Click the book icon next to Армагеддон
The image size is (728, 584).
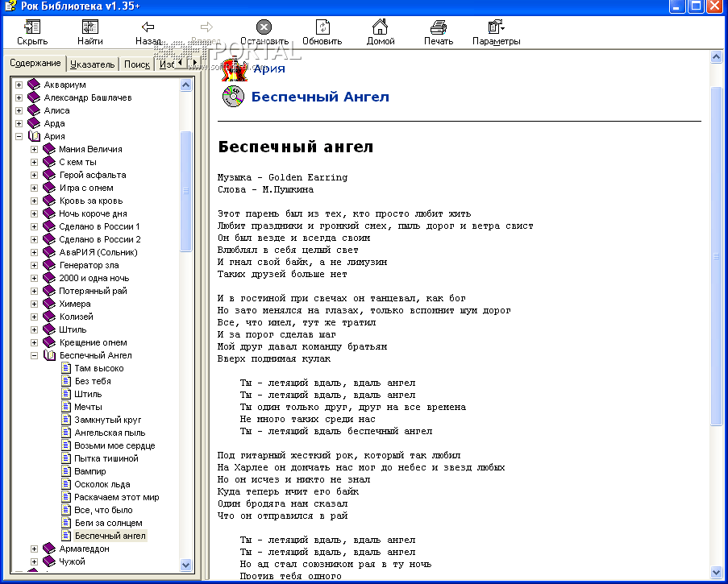48,549
